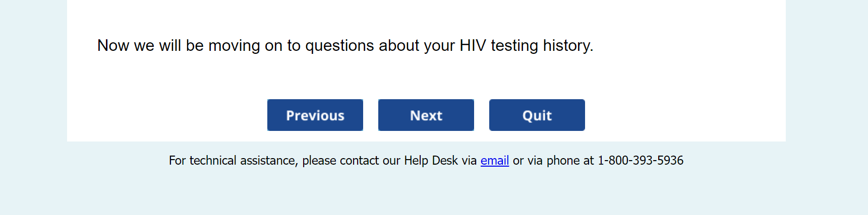Screen dimensions: 868x215
Task: Click the phone number 1-800-393-5936
Action: pyautogui.click(x=641, y=161)
